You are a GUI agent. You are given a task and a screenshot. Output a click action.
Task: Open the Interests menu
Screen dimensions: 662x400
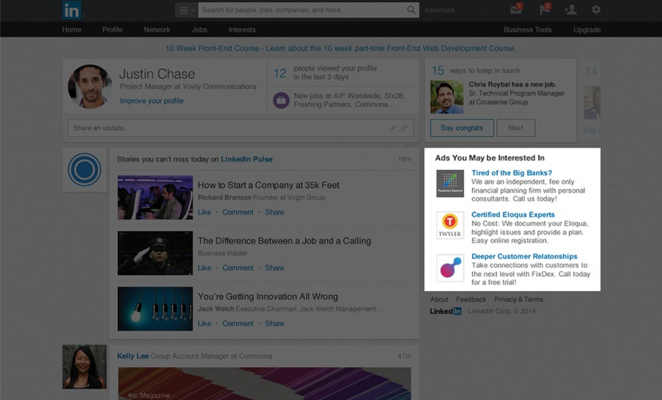click(x=242, y=30)
